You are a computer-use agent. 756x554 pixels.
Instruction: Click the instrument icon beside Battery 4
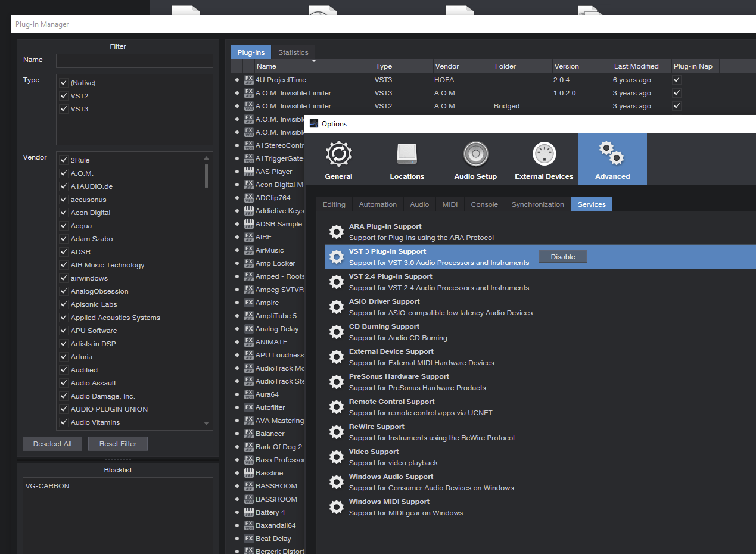249,512
